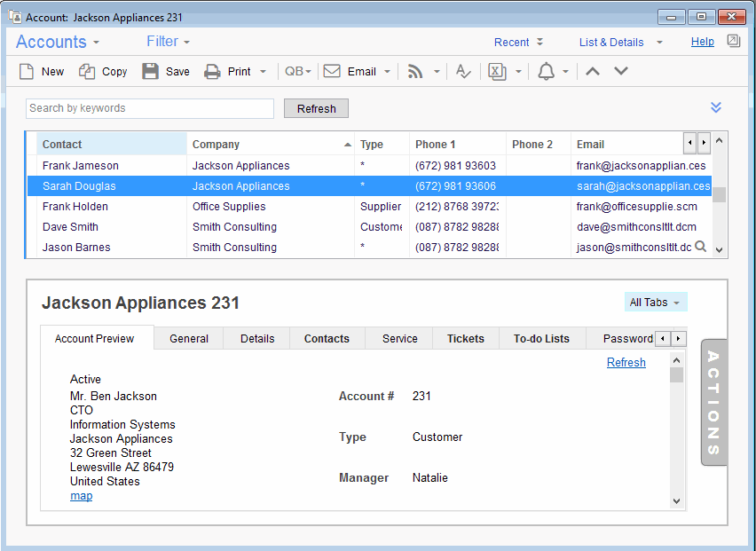Expand the All Tabs dropdown
756x551 pixels.
tap(655, 303)
